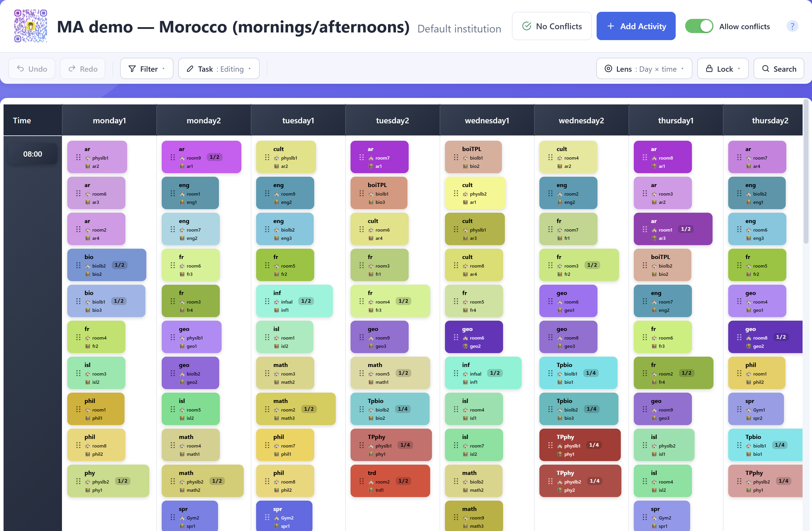The height and width of the screenshot is (531, 812).
Task: Click the QR code logo icon
Action: (31, 26)
